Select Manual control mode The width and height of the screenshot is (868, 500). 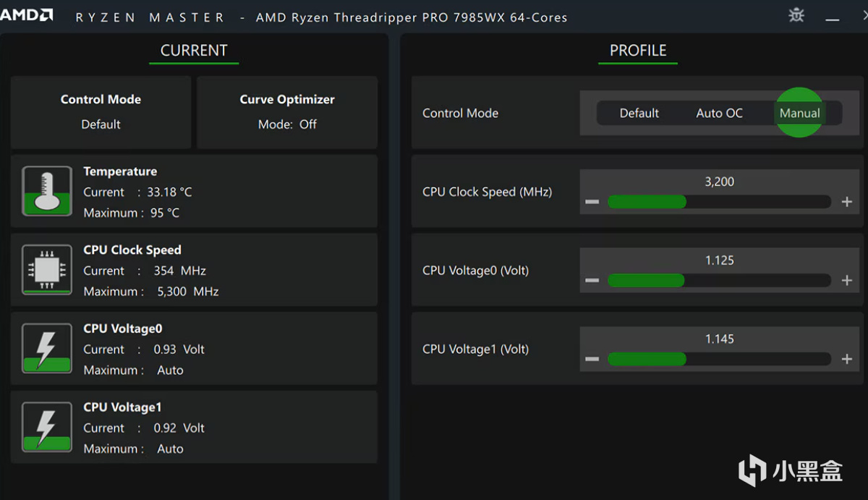[x=800, y=113]
